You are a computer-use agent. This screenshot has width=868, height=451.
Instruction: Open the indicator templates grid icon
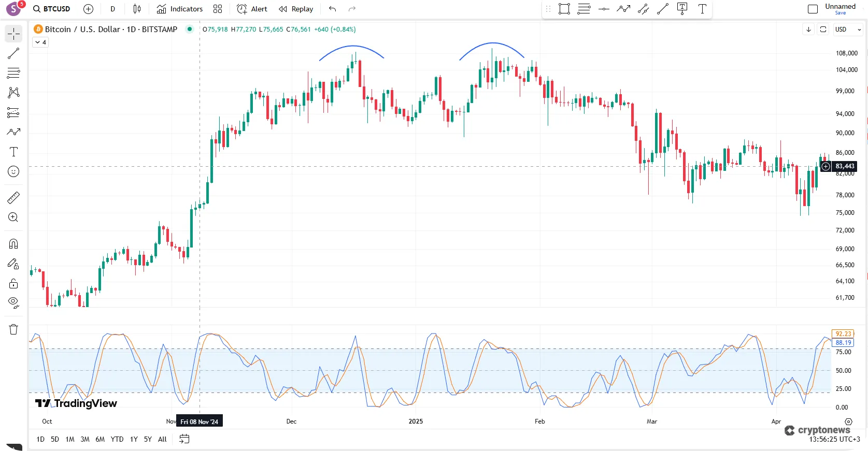coord(218,9)
